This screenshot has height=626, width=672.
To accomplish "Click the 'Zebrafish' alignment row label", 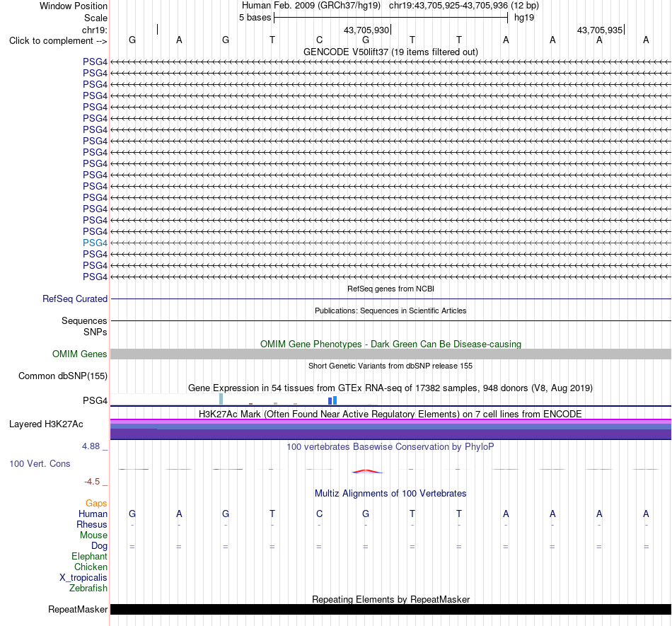I will tap(88, 588).
